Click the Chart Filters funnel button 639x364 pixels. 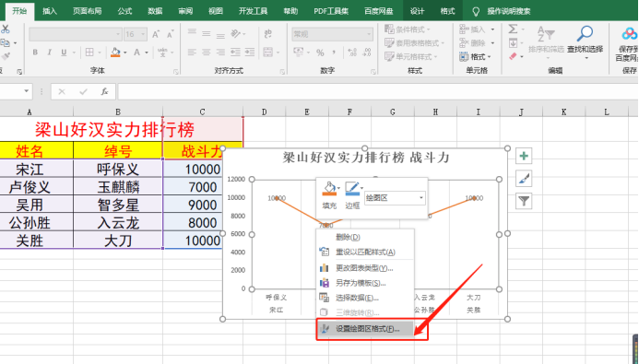tap(524, 201)
